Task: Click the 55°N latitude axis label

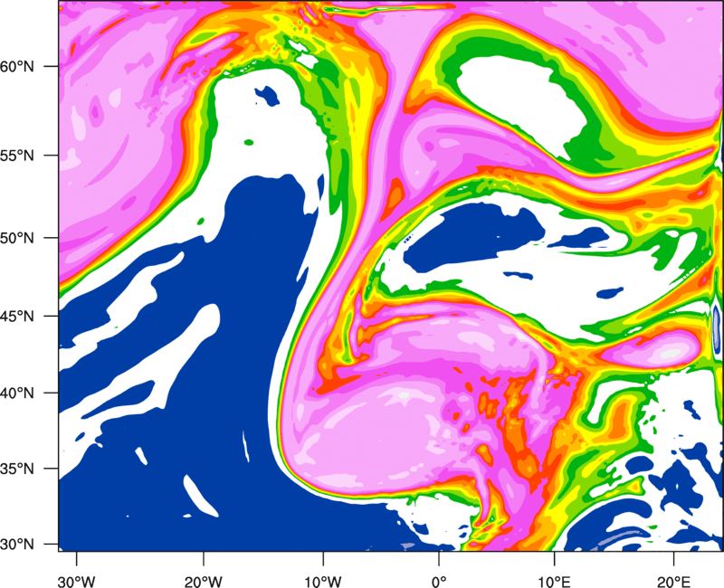Action: click(x=17, y=156)
